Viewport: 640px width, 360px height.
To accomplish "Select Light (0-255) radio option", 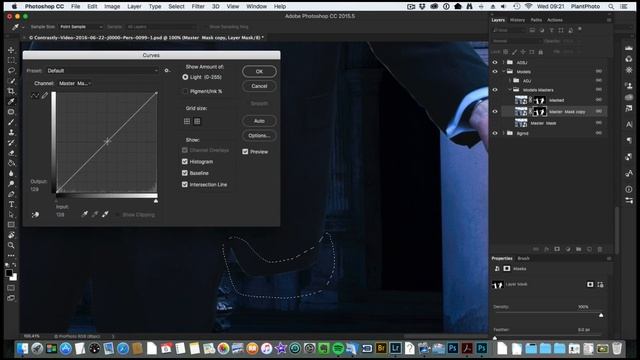I will [185, 77].
